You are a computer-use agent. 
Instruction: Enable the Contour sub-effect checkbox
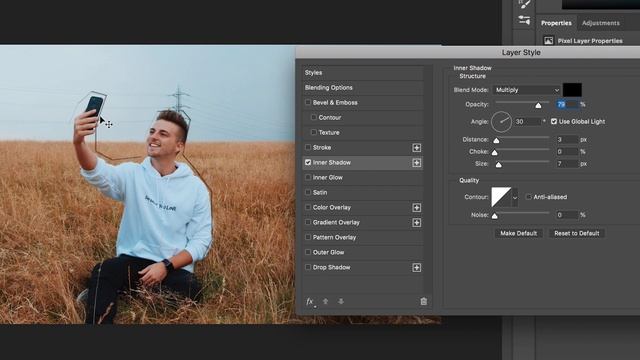[313, 118]
